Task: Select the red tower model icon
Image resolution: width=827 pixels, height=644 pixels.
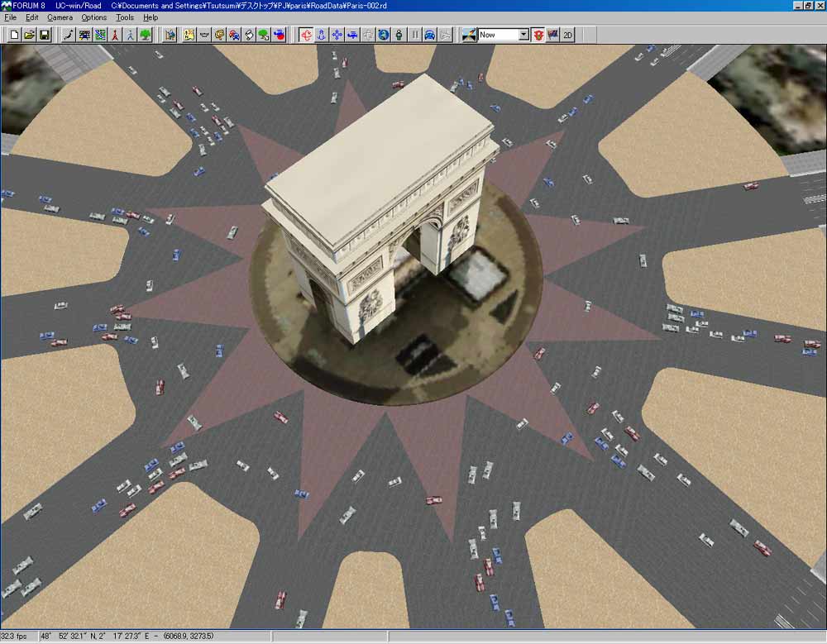Action: [x=115, y=35]
